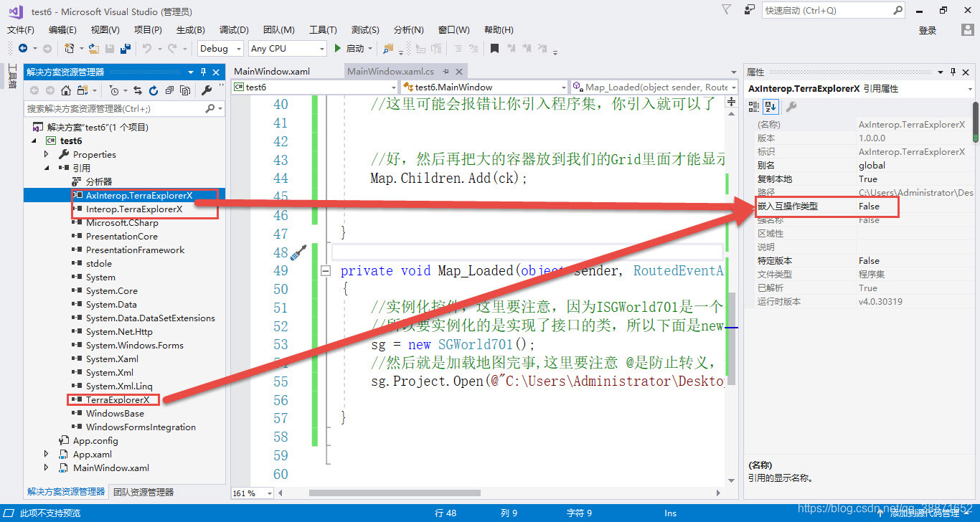980x522 pixels.
Task: Click the Navigate Backward toolbar icon
Action: (23, 48)
